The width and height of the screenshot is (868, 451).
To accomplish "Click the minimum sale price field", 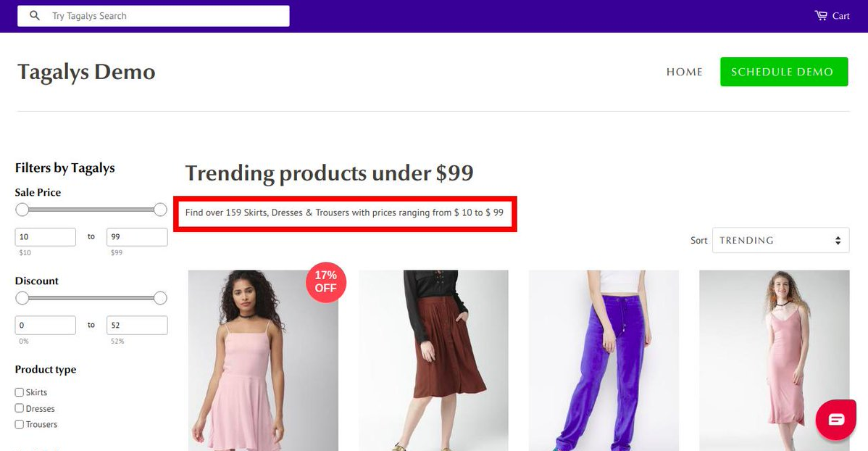I will pyautogui.click(x=46, y=237).
